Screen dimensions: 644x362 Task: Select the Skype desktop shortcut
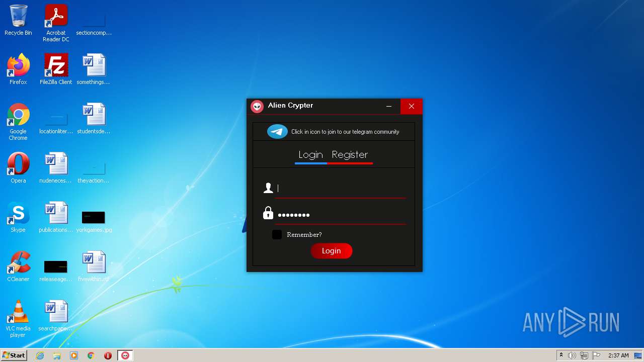click(18, 217)
